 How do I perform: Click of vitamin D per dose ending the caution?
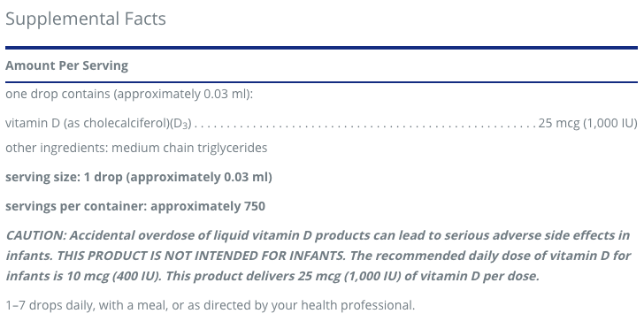point(471,276)
